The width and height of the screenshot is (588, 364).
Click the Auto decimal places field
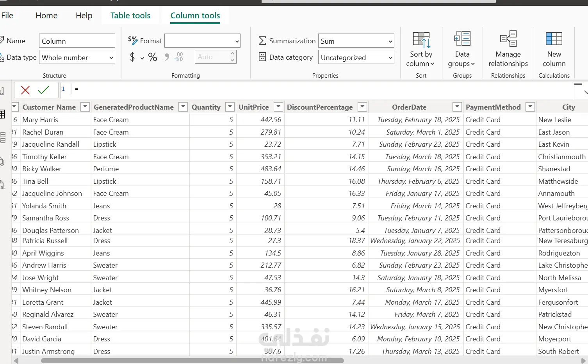pos(212,57)
